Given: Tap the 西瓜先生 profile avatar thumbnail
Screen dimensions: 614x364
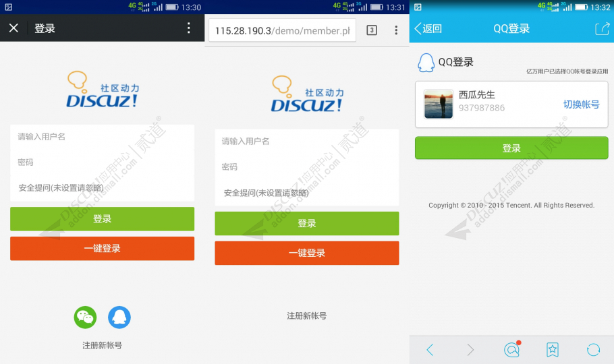Looking at the screenshot, I should coord(439,104).
